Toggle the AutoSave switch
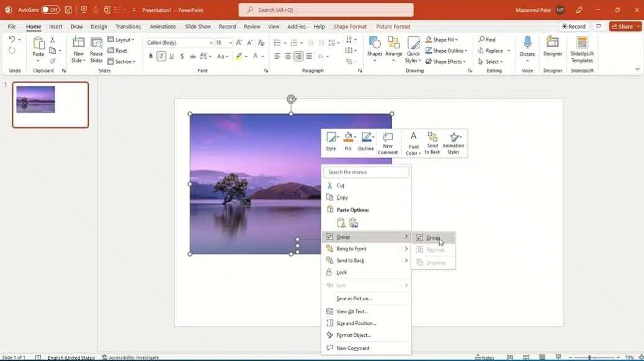Screen dimensions: 644x361 50,10
